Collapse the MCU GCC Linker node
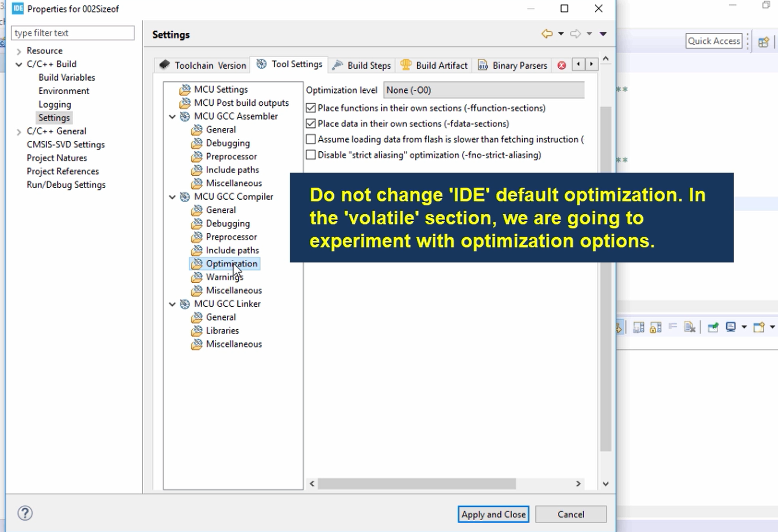The image size is (778, 532). [x=172, y=304]
